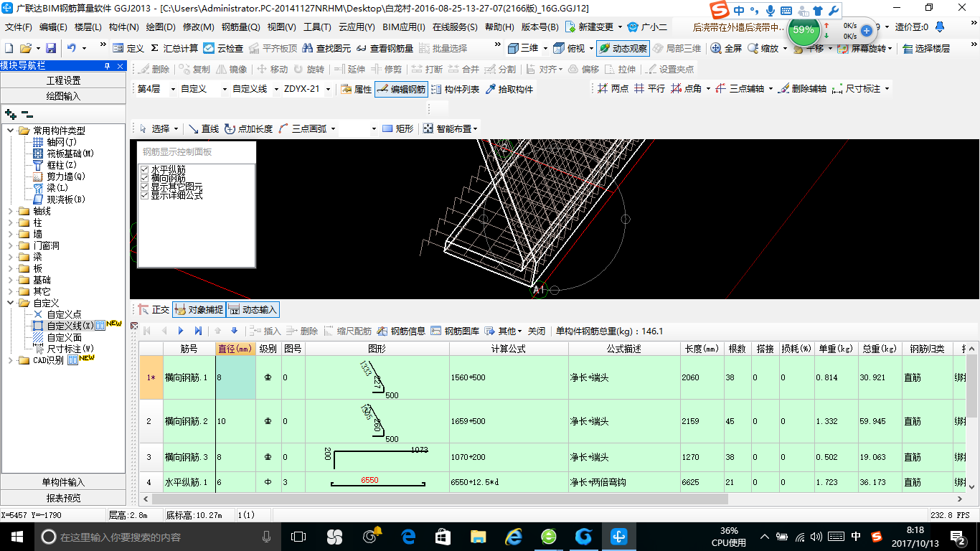Open the 定义 (Define) tool
Viewport: 980px width, 551px height.
point(128,48)
